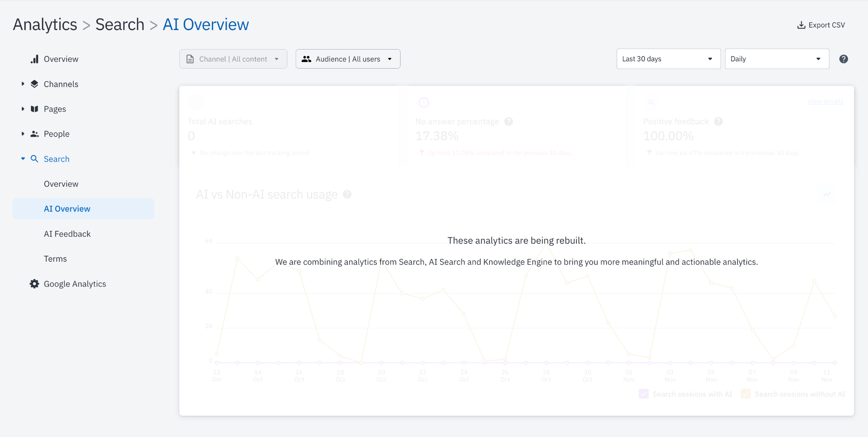Click the Channels layers icon

coord(34,84)
